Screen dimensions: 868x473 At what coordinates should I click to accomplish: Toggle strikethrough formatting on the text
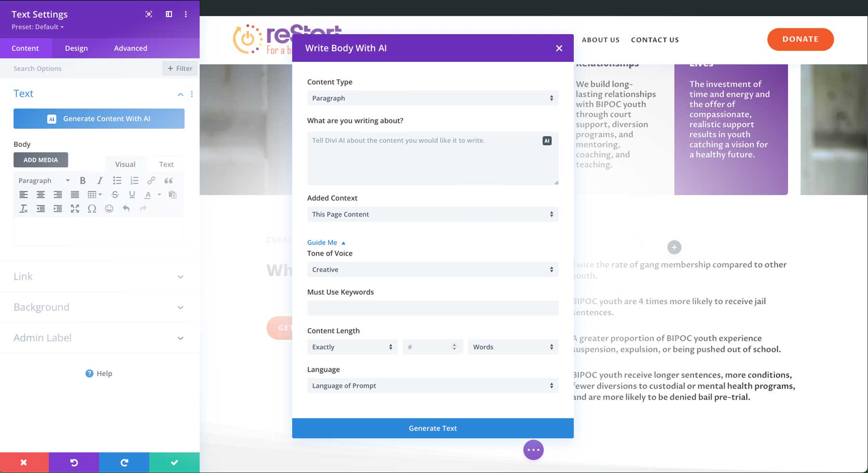[x=115, y=195]
